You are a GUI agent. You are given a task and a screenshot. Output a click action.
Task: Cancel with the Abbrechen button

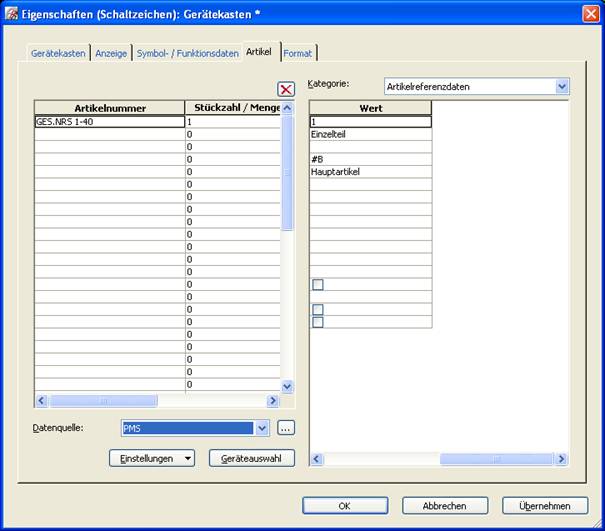[x=445, y=506]
